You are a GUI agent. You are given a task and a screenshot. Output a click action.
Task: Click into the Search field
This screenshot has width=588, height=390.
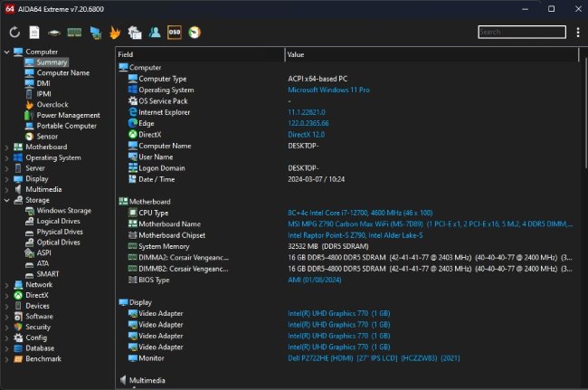coord(522,32)
